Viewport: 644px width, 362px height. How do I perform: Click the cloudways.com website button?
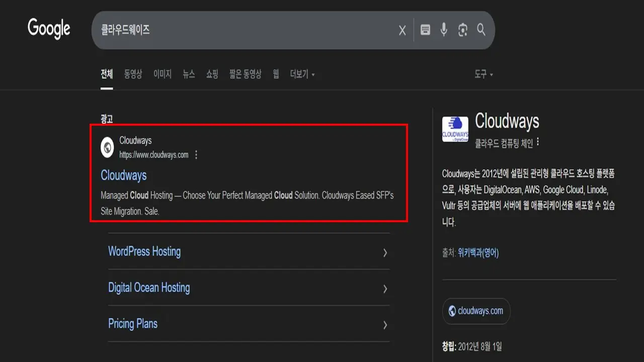click(x=476, y=311)
